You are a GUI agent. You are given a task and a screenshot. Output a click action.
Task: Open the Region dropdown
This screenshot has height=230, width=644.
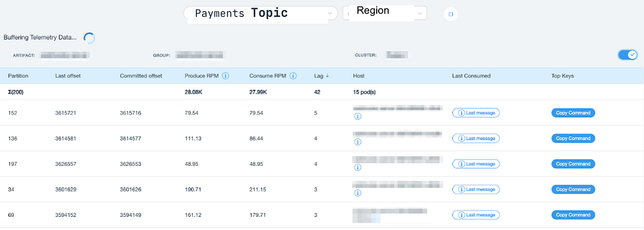point(385,13)
